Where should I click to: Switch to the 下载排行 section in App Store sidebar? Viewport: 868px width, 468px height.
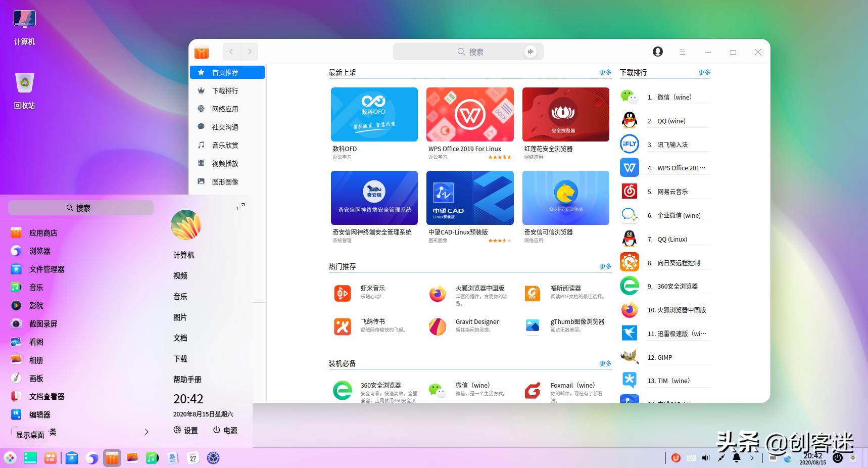coord(224,90)
